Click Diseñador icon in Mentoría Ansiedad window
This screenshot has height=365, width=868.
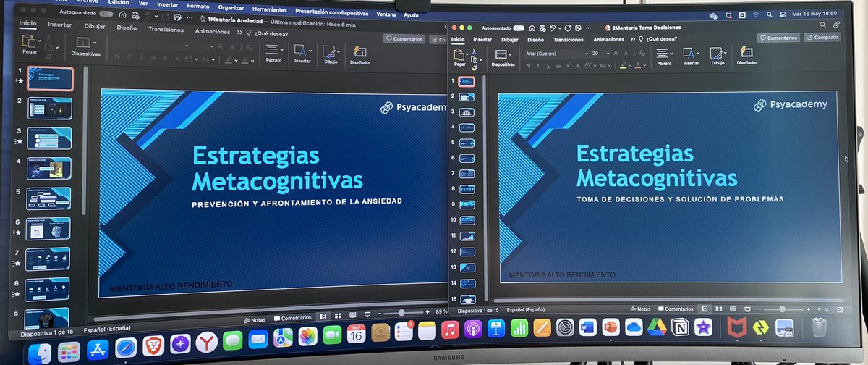click(x=360, y=51)
